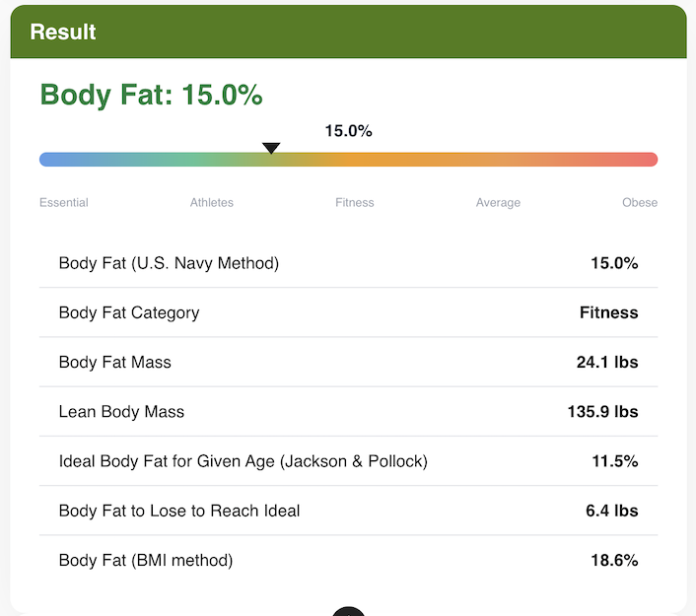Click the Body Fat: 15.0% green heading
Screen dimensions: 696x616
pyautogui.click(x=151, y=96)
